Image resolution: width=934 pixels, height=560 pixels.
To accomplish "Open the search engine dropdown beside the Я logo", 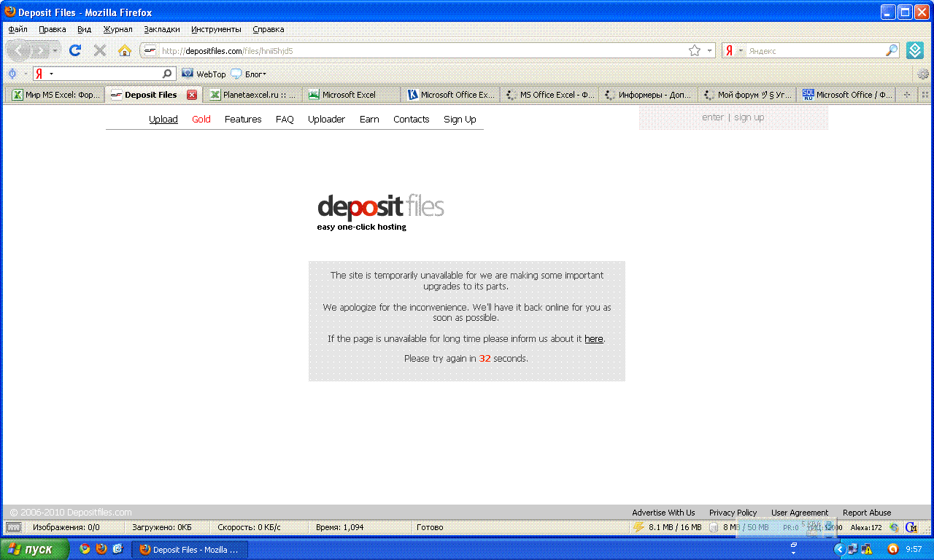I will [741, 51].
